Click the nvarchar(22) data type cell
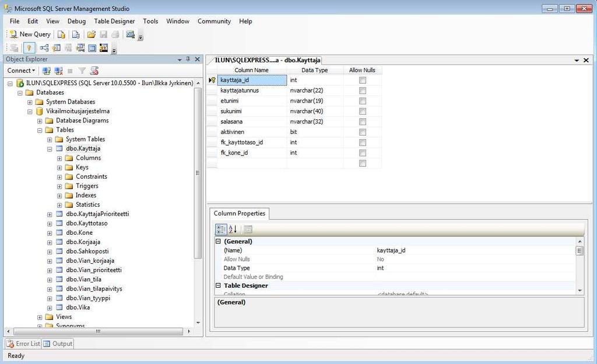Viewport: 597px width, 364px height. point(315,90)
